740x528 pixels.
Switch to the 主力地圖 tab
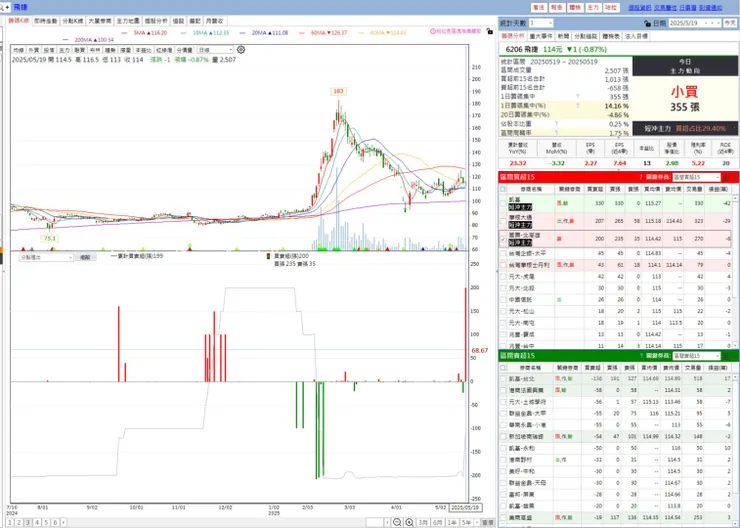(x=128, y=21)
